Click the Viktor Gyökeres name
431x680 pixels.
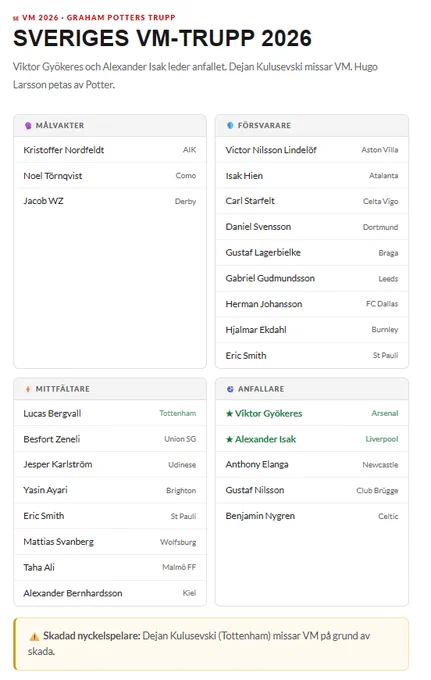click(x=268, y=414)
